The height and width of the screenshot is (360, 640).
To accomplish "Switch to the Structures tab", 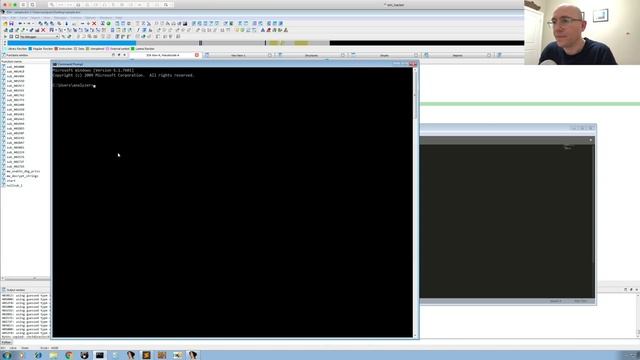I will pos(311,55).
